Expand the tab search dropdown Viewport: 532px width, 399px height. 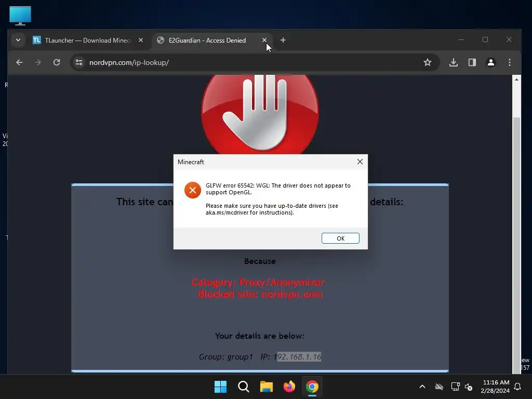coord(18,40)
